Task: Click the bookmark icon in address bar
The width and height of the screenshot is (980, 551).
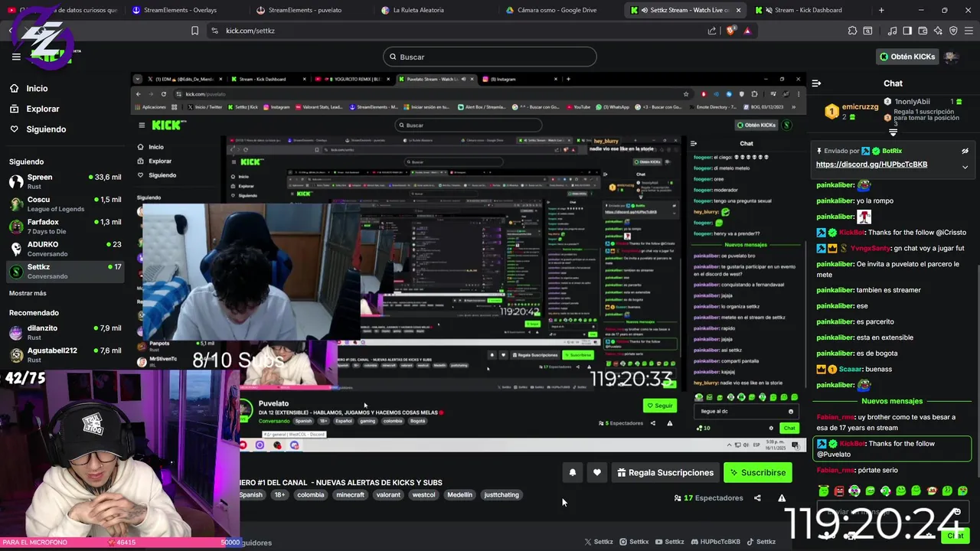Action: pyautogui.click(x=194, y=31)
